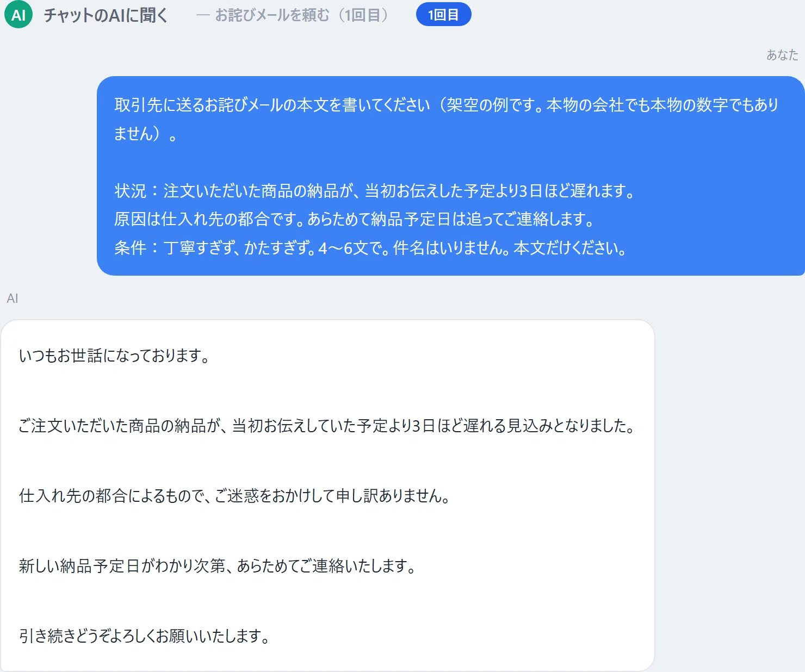Screen dimensions: 805x672
Task: Click the line starting 条件：丁寧すぎず
Action: (x=370, y=248)
